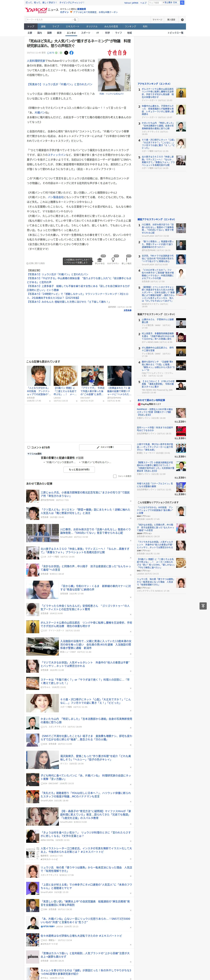Image resolution: width=210 pixels, height=980 pixels.
Task: Open the ヘルプ link in the header
Action: pyautogui.click(x=143, y=3)
